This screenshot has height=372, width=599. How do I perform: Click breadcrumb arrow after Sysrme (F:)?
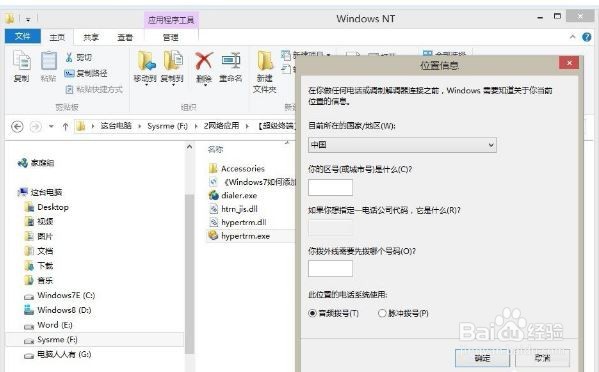coord(196,126)
